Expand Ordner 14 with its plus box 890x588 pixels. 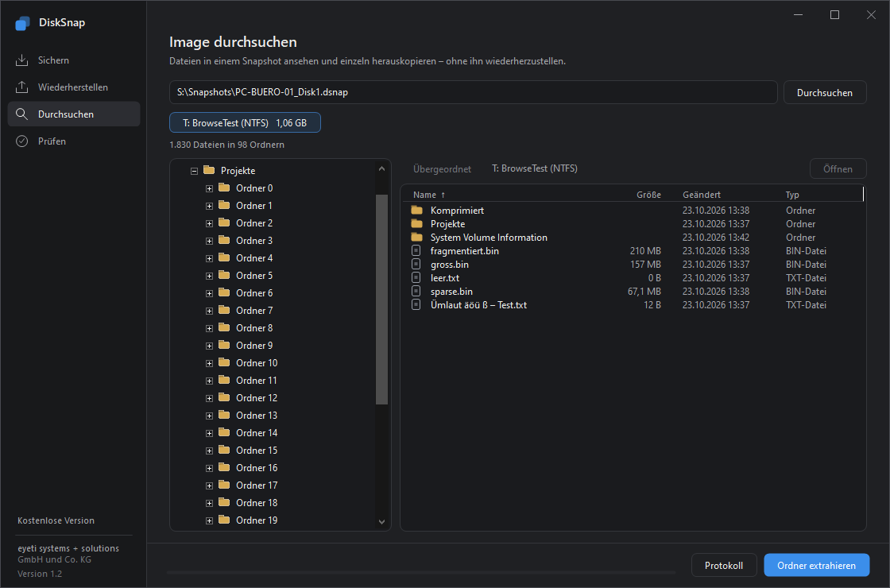pyautogui.click(x=210, y=433)
